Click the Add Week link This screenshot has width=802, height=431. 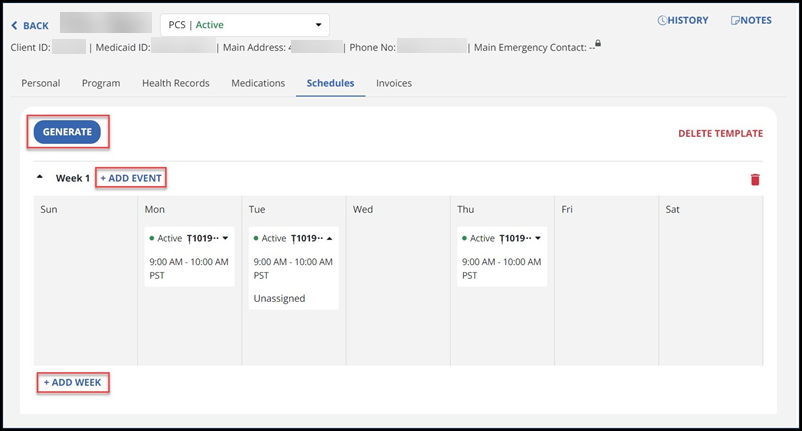[x=73, y=382]
